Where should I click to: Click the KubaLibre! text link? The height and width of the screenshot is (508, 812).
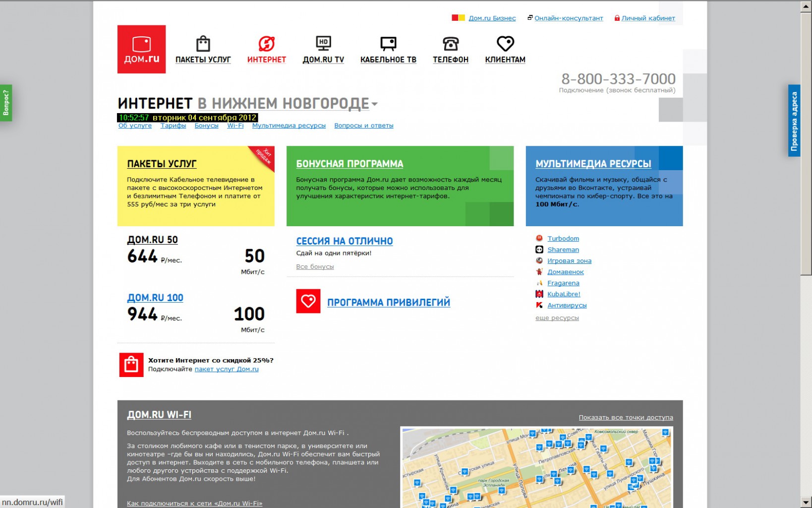[x=564, y=294]
